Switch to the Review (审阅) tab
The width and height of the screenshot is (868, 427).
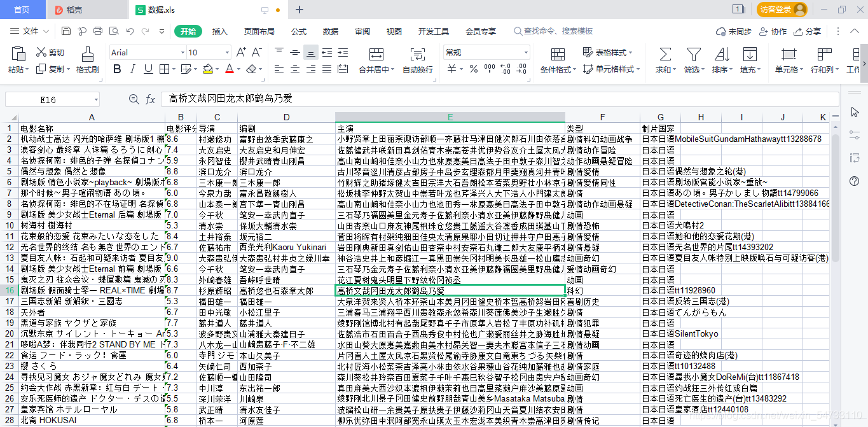coord(362,31)
